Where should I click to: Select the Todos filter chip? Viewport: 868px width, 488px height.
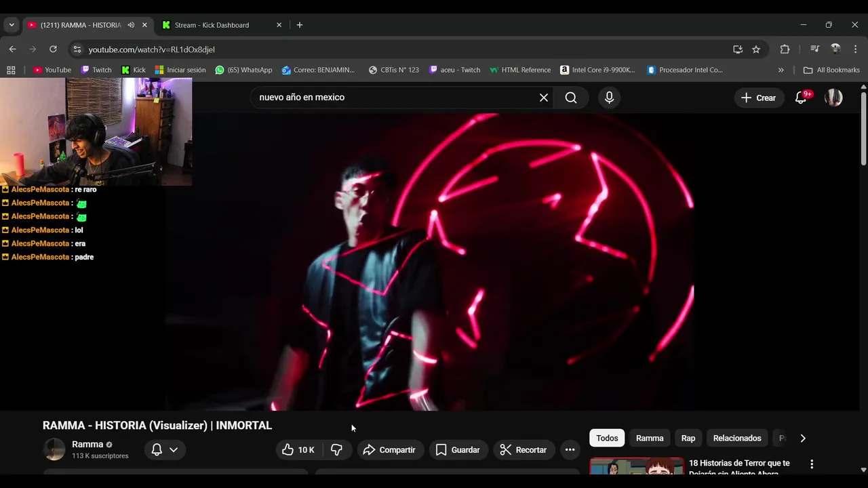point(607,439)
